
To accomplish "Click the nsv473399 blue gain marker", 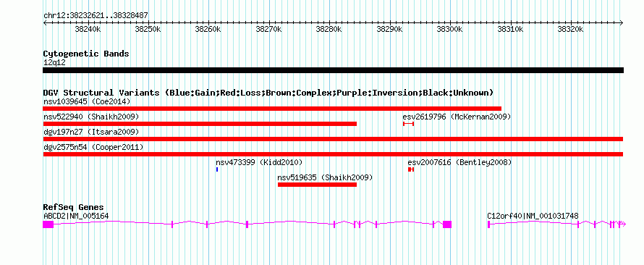I will pos(217,169).
